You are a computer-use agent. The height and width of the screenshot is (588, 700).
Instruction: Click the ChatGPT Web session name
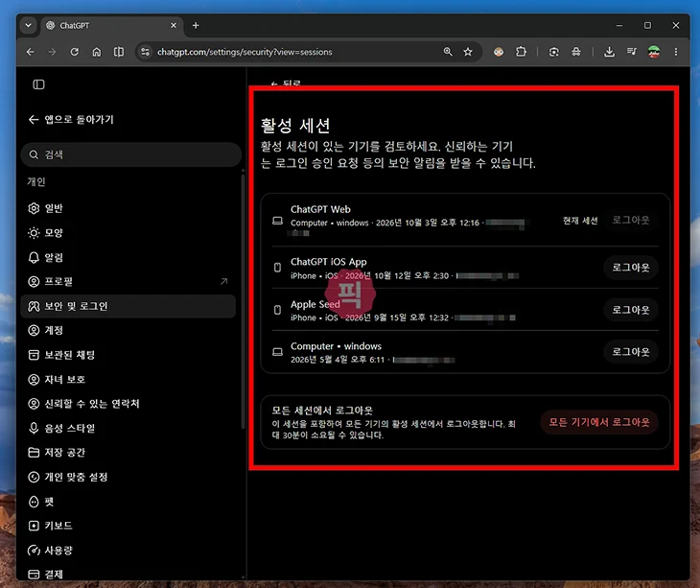[x=320, y=209]
